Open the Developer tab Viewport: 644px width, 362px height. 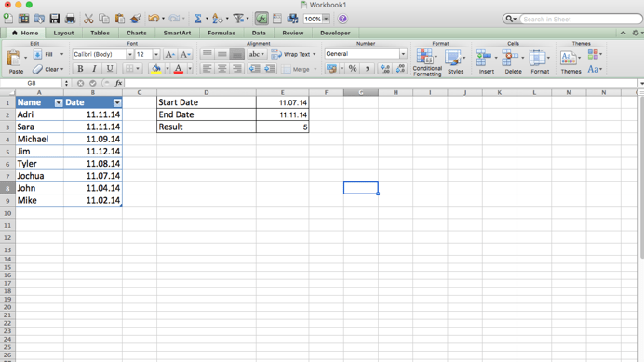(x=335, y=33)
